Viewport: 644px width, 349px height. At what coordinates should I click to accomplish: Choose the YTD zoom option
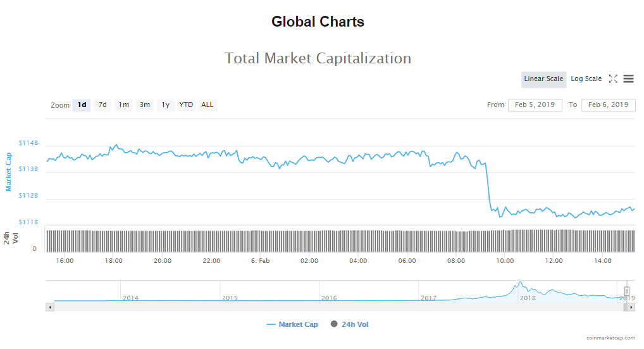186,105
